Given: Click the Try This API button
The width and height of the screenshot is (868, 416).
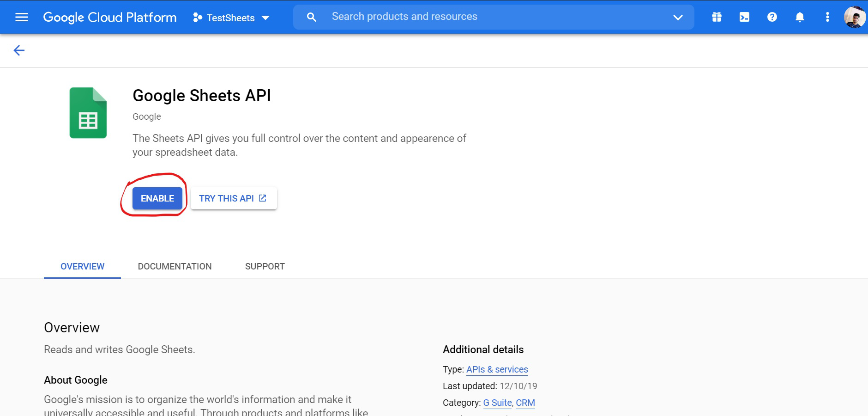Looking at the screenshot, I should pyautogui.click(x=233, y=198).
